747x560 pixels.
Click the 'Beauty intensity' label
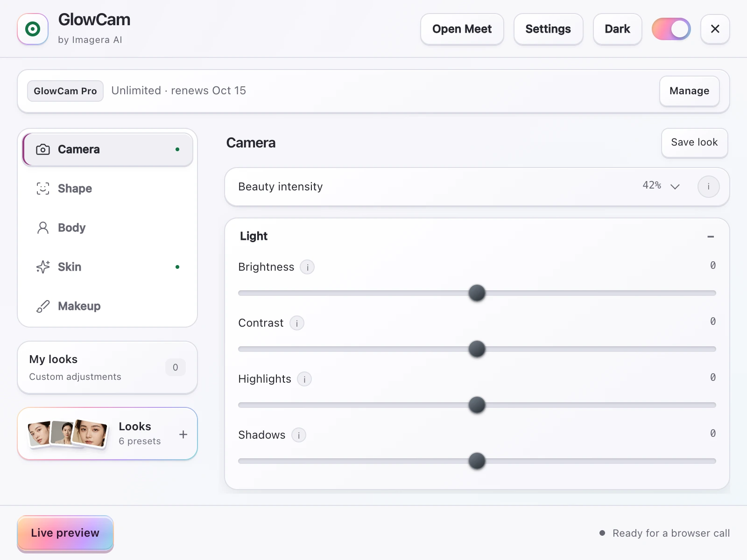pyautogui.click(x=280, y=187)
